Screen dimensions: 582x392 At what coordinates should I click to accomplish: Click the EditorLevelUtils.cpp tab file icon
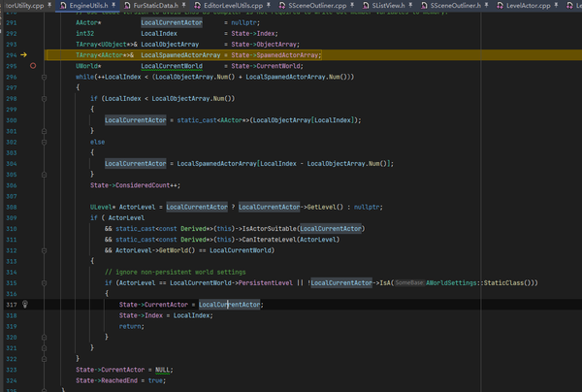tap(199, 6)
